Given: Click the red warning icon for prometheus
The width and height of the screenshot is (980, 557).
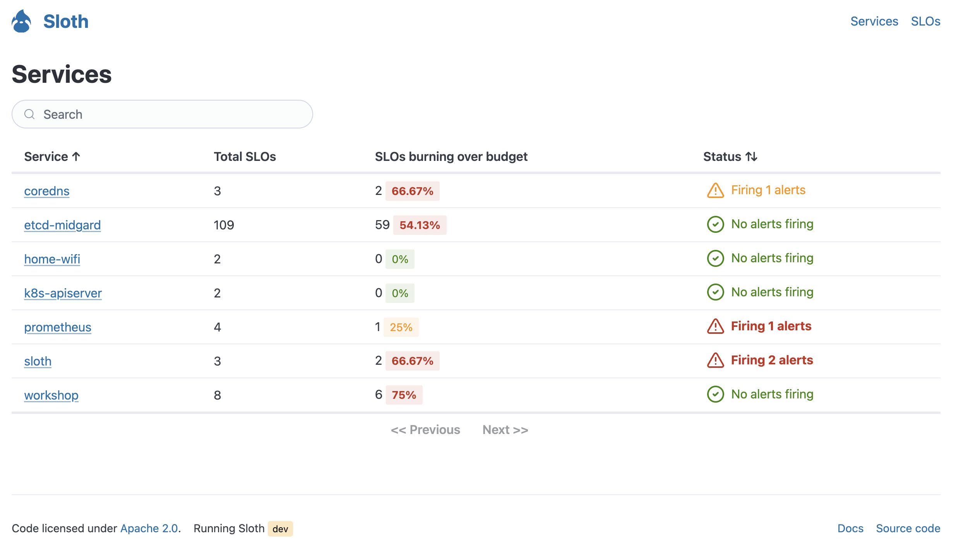Looking at the screenshot, I should point(715,326).
